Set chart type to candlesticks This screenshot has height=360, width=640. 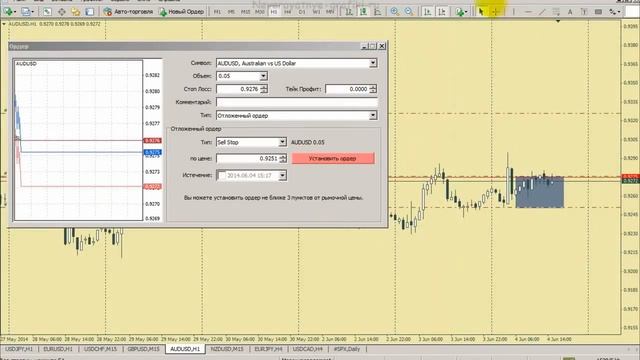coord(363,12)
